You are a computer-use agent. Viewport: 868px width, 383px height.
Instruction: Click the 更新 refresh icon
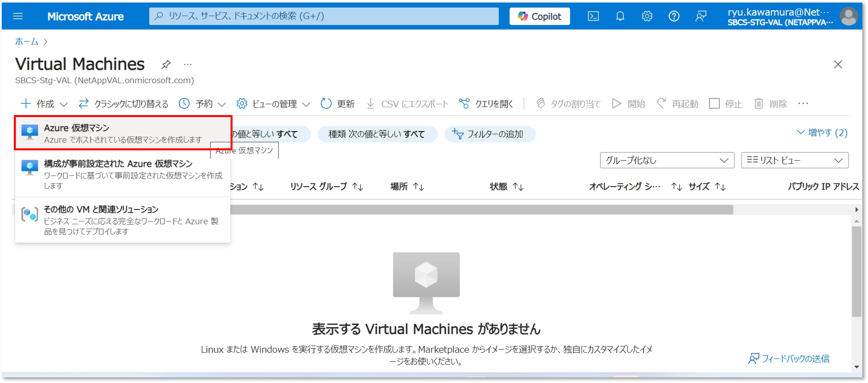326,103
